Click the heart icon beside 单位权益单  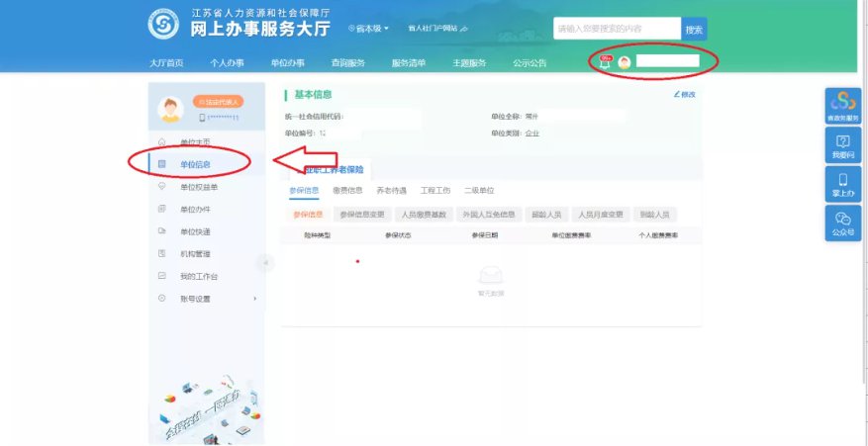coord(162,187)
